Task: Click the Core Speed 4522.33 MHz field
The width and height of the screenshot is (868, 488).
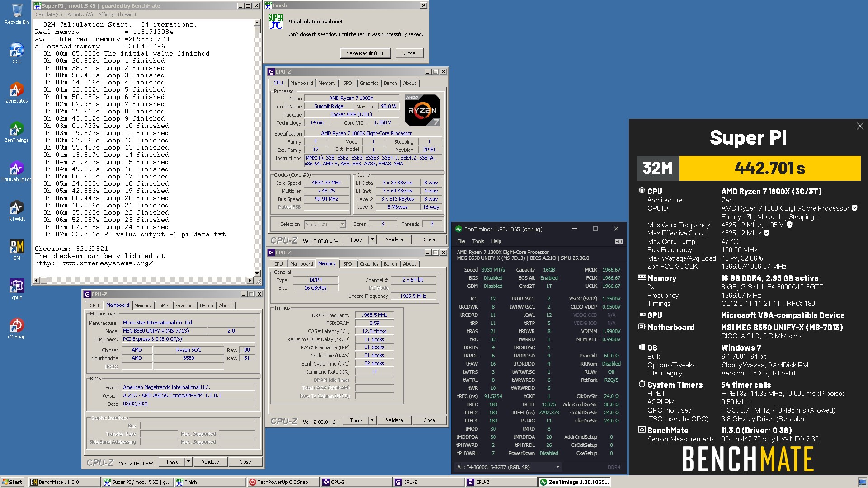Action: click(326, 183)
